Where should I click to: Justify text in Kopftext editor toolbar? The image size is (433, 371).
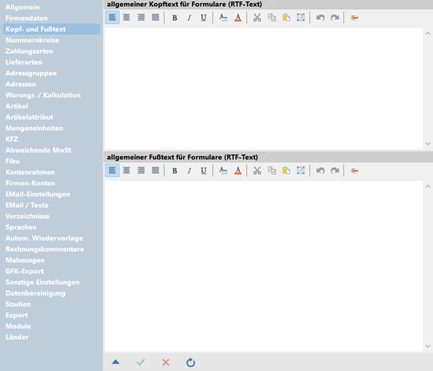(x=156, y=17)
